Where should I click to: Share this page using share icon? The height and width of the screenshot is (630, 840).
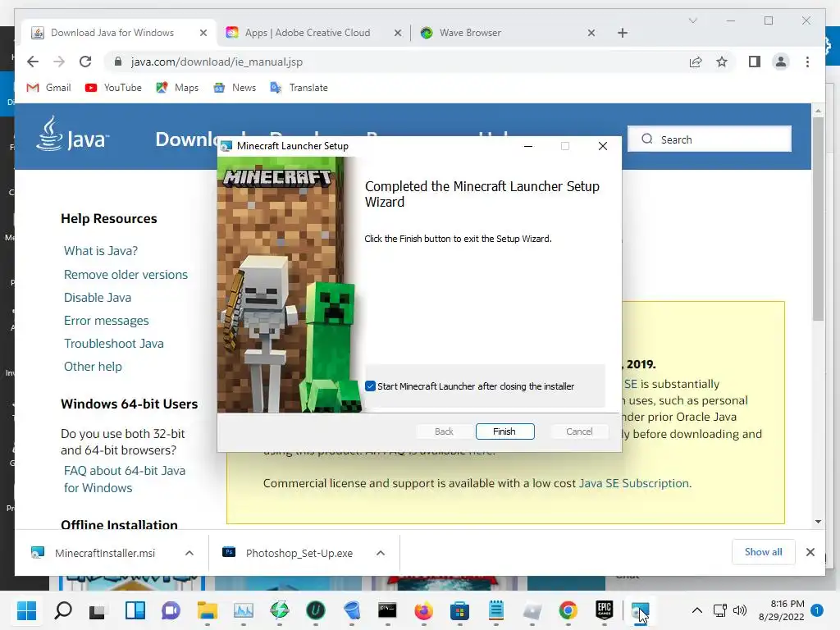click(x=696, y=62)
